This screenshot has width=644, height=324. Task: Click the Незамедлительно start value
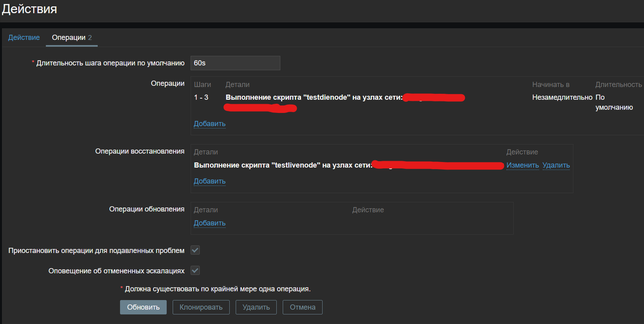coord(562,97)
